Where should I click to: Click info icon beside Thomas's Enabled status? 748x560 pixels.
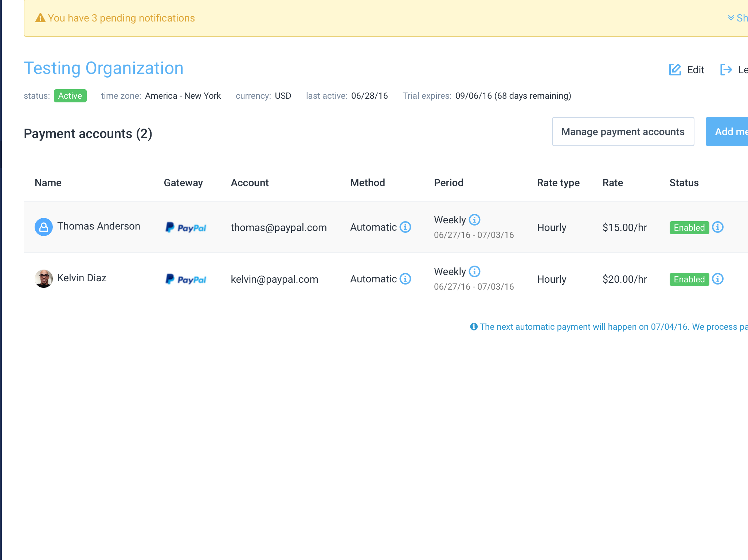[x=718, y=227]
